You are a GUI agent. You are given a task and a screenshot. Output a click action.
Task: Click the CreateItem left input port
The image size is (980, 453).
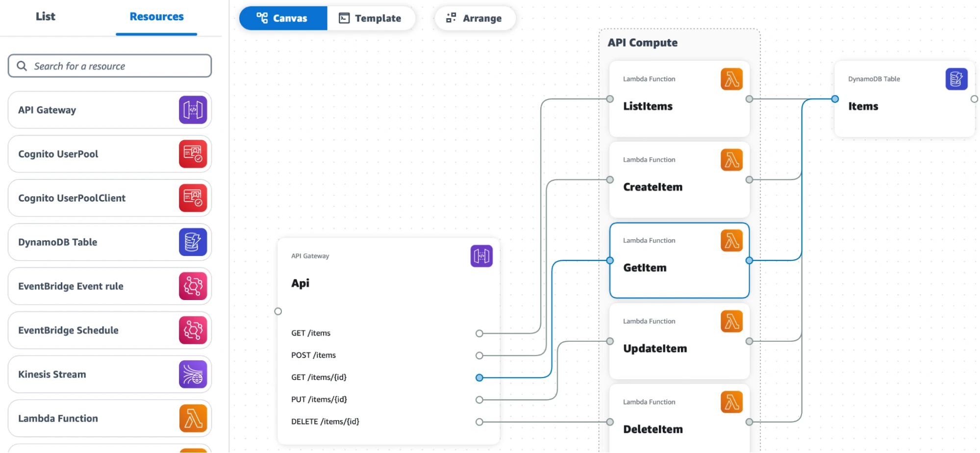coord(610,180)
